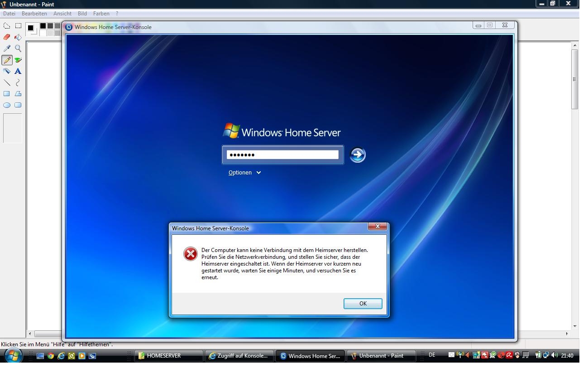Click the Paint scroll-down arrow
The image size is (588, 373).
[x=575, y=326]
